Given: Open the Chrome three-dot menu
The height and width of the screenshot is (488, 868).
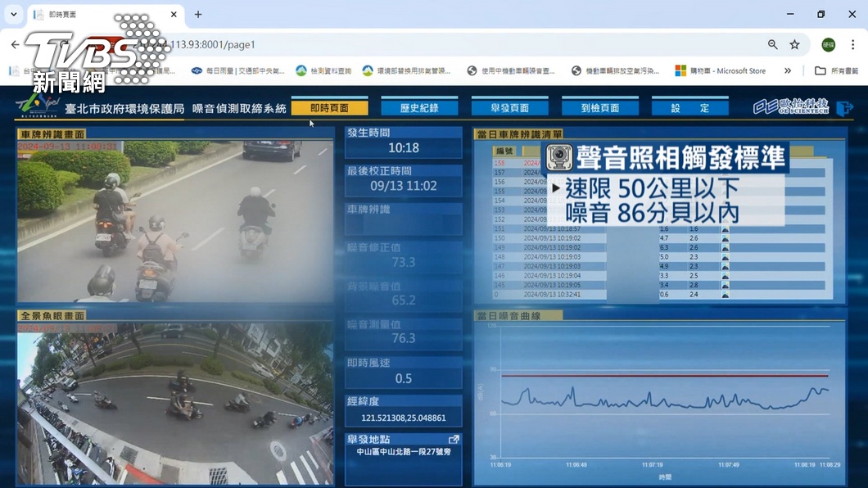Looking at the screenshot, I should (852, 45).
